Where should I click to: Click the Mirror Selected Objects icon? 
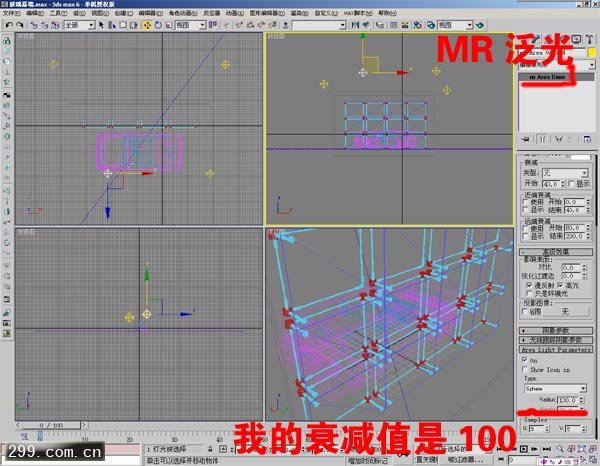(355, 25)
